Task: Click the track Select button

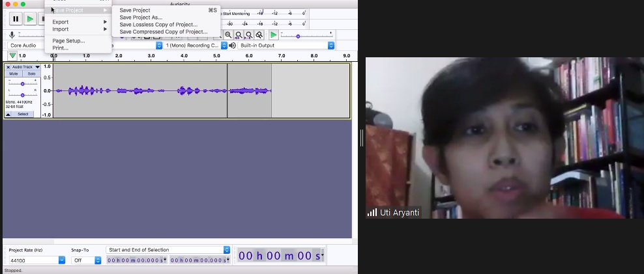Action: 23,115
